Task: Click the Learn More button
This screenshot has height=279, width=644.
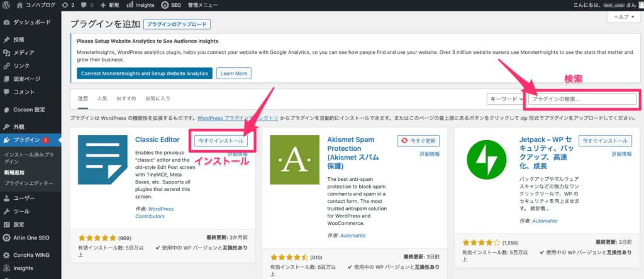Action: click(234, 74)
